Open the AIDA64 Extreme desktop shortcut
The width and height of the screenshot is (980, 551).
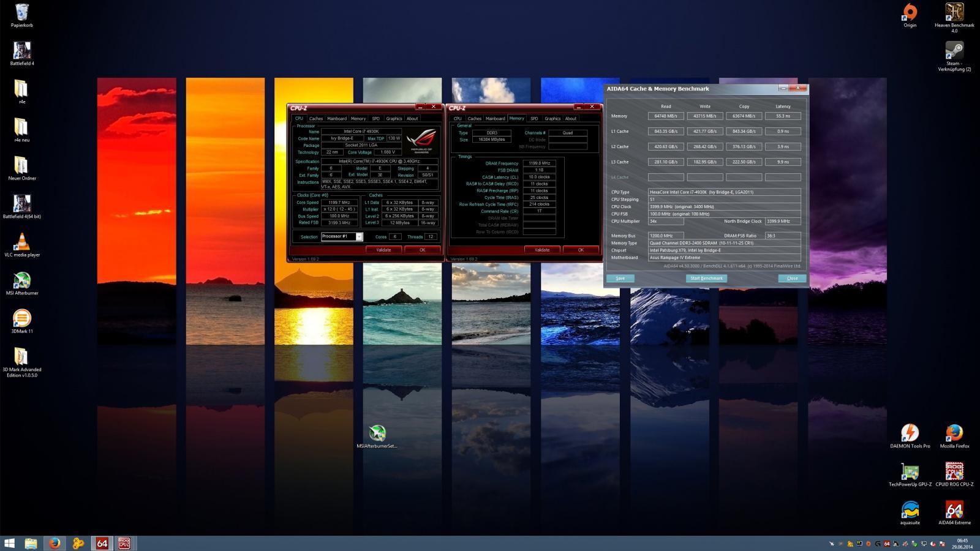(954, 513)
